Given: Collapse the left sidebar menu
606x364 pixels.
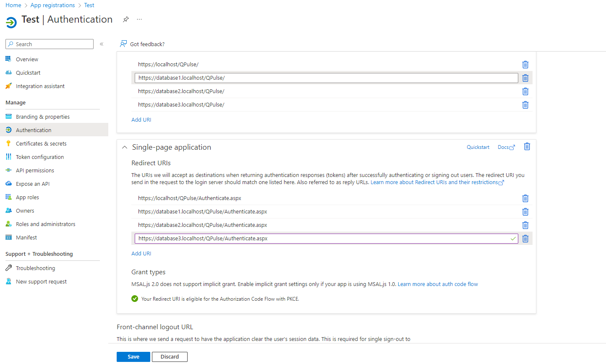Looking at the screenshot, I should point(102,44).
